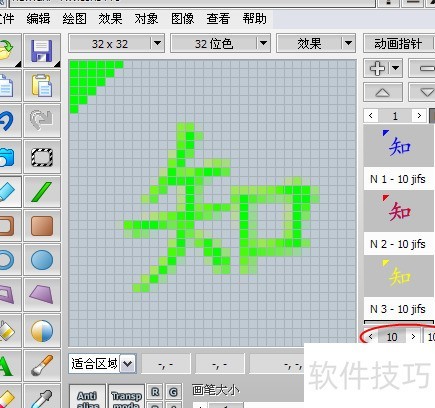
Task: Select the filled purple polygon tool
Action: 42,294
